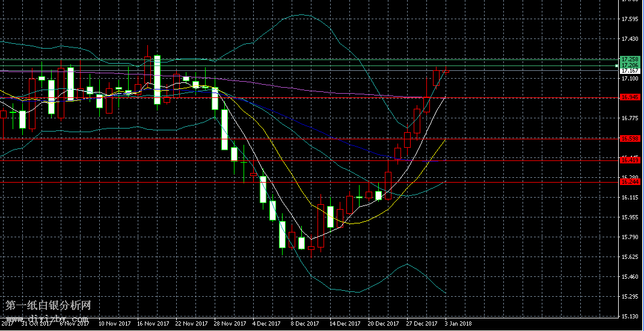Click the 10 Nov 2017 date label
Image resolution: width=644 pixels, height=331 pixels.
tap(114, 324)
